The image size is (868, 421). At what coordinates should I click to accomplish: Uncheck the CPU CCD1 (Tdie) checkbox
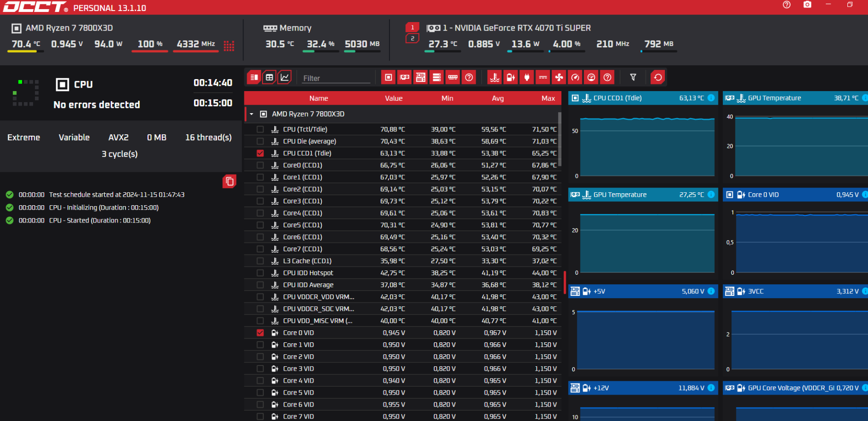(260, 153)
